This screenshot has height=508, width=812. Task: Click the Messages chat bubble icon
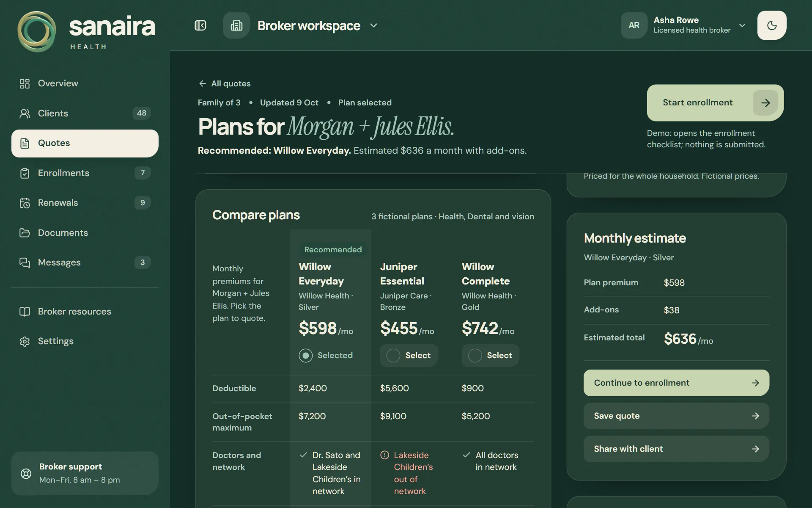click(25, 262)
